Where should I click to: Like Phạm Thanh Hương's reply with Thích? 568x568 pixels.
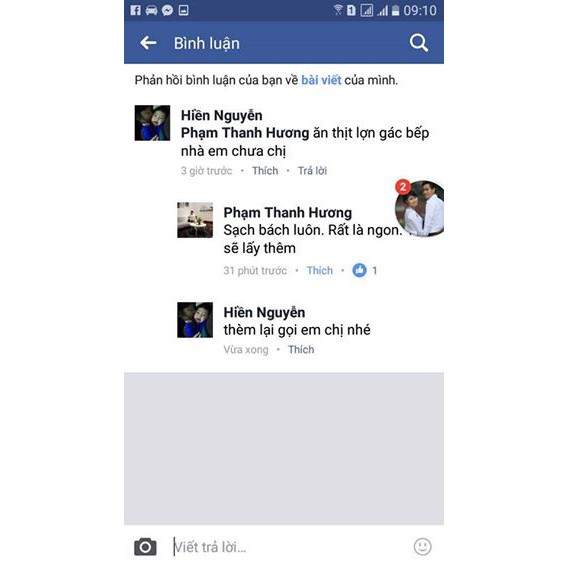point(320,270)
